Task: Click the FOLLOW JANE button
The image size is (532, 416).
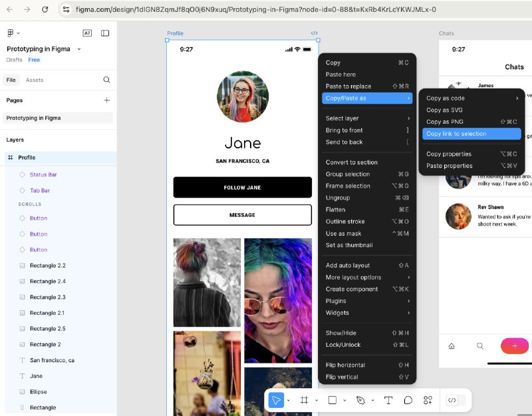Action: click(242, 187)
